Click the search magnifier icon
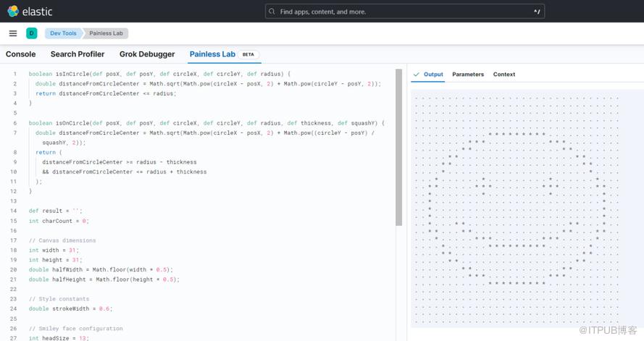 point(272,12)
